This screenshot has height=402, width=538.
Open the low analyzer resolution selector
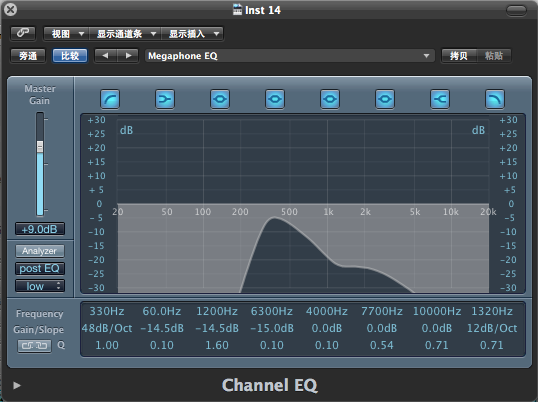click(39, 286)
